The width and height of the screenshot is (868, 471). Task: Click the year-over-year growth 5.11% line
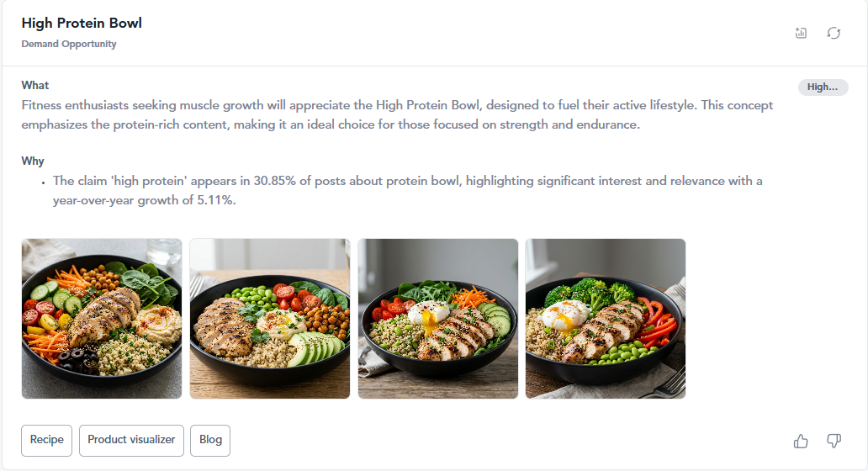145,200
